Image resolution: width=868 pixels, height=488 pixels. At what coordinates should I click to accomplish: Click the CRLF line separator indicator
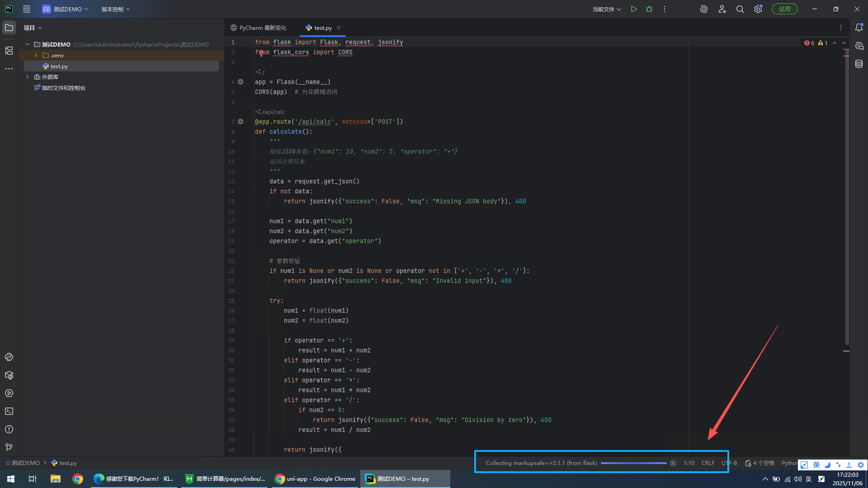(708, 463)
